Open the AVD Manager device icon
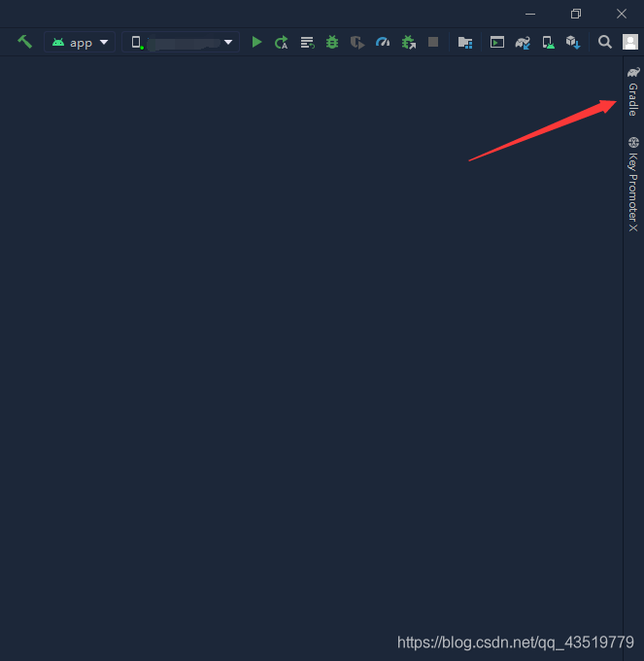 pos(548,43)
